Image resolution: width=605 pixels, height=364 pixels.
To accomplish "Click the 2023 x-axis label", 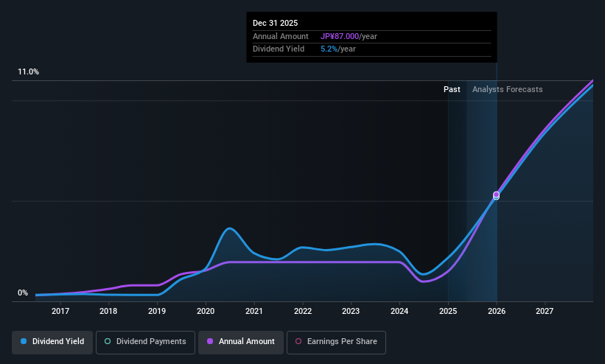I will tap(351, 311).
